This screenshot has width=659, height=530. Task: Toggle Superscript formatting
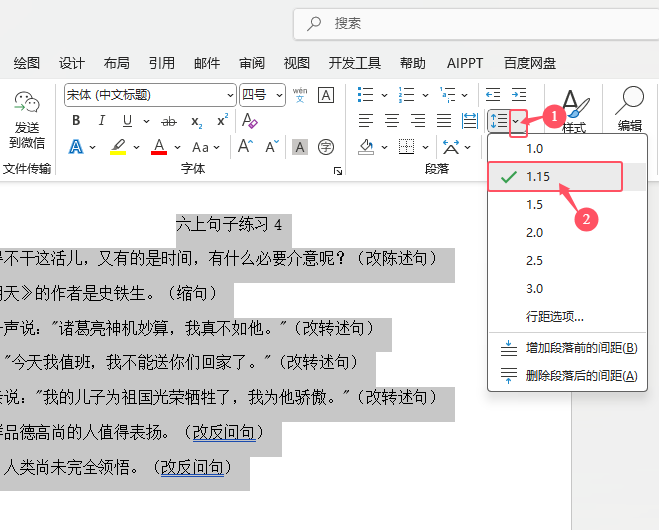222,120
